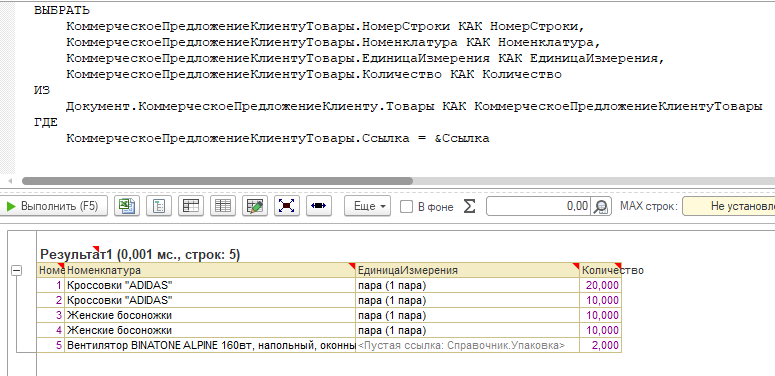Click the tree view result icon
The width and height of the screenshot is (775, 376).
click(x=159, y=206)
